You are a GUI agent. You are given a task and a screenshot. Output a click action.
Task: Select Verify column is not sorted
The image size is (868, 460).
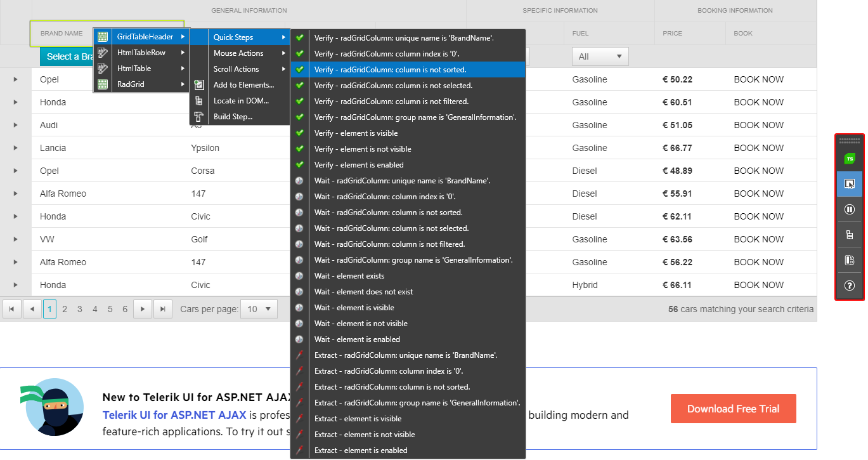(408, 70)
